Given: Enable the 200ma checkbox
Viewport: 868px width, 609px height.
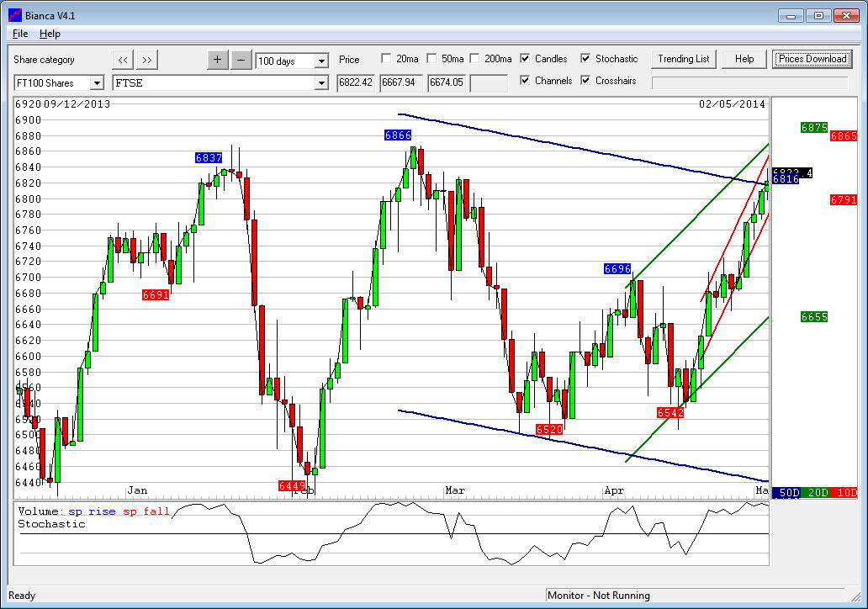Looking at the screenshot, I should [x=474, y=59].
